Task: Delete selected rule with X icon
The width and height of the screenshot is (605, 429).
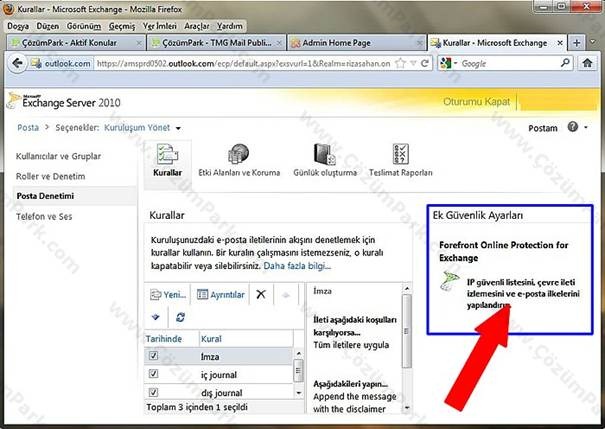Action: coord(261,294)
